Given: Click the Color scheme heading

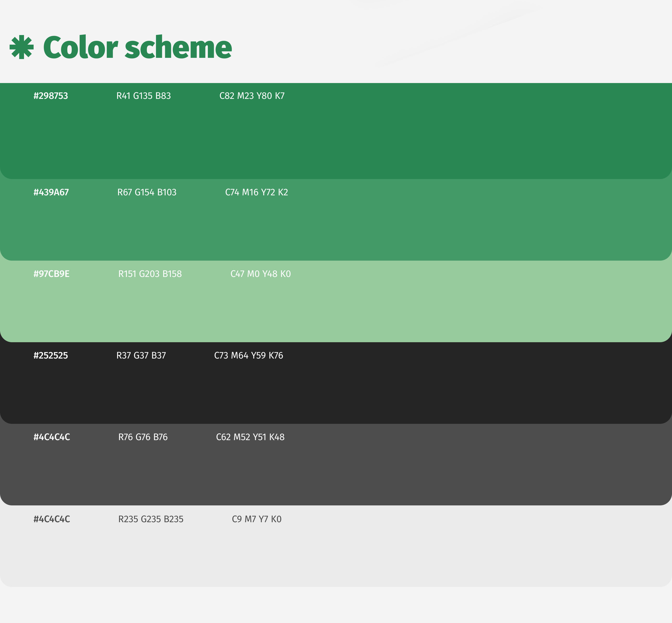Looking at the screenshot, I should click(137, 47).
